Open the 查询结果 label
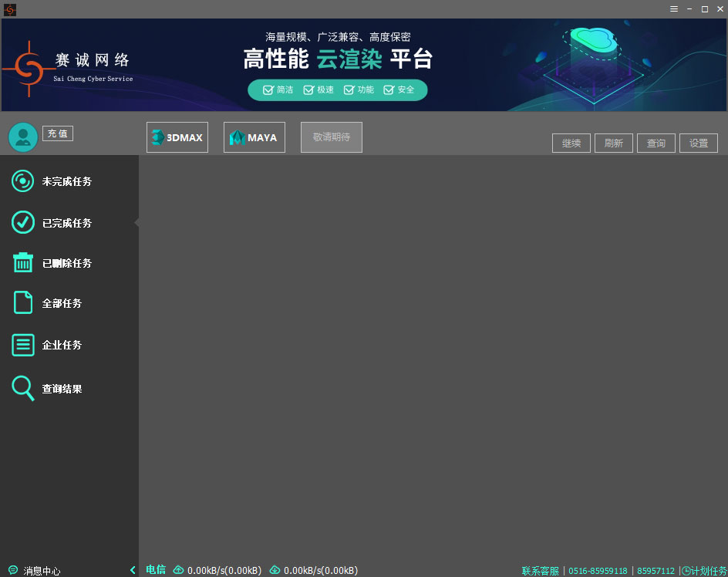 coord(62,389)
